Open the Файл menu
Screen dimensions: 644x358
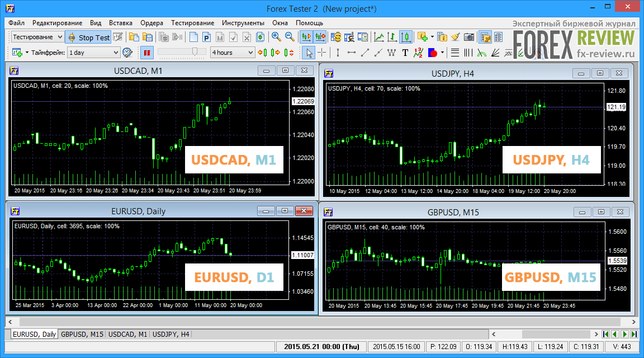click(16, 23)
